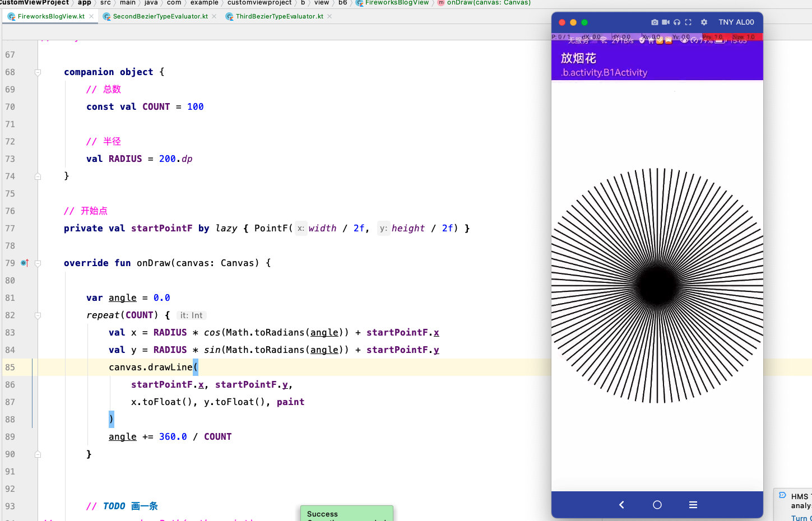The width and height of the screenshot is (812, 521).
Task: Take a screenshot with the camera icon
Action: pyautogui.click(x=655, y=22)
